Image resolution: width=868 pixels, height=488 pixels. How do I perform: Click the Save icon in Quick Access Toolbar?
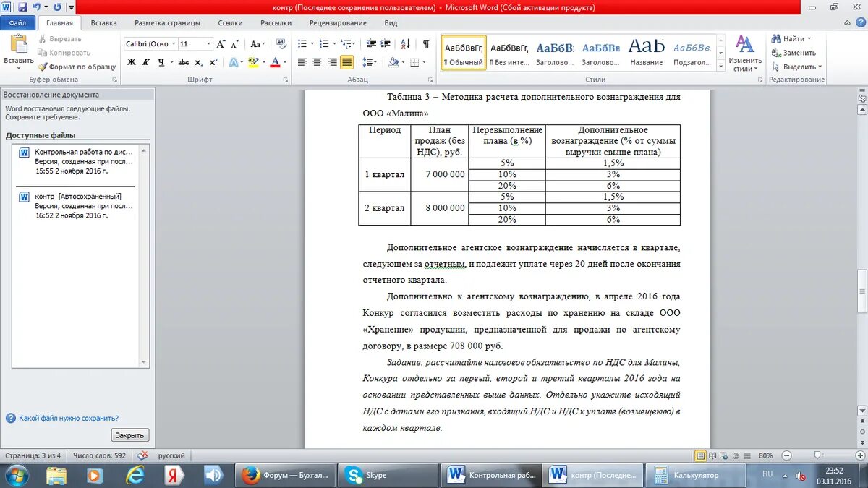coord(22,7)
